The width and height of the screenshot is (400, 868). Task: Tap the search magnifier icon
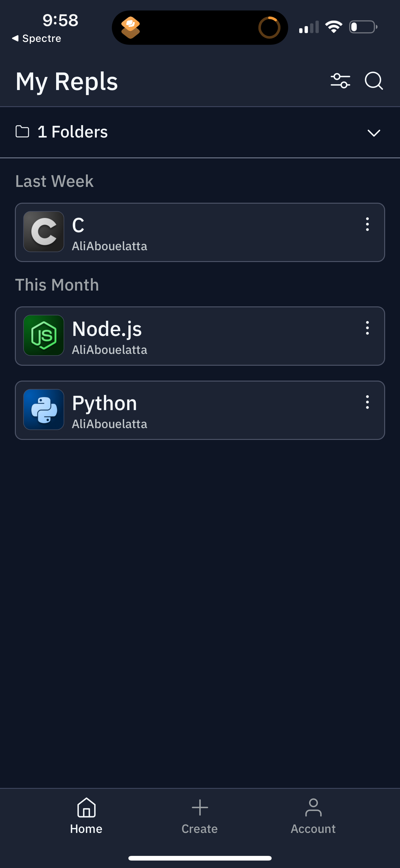tap(374, 81)
